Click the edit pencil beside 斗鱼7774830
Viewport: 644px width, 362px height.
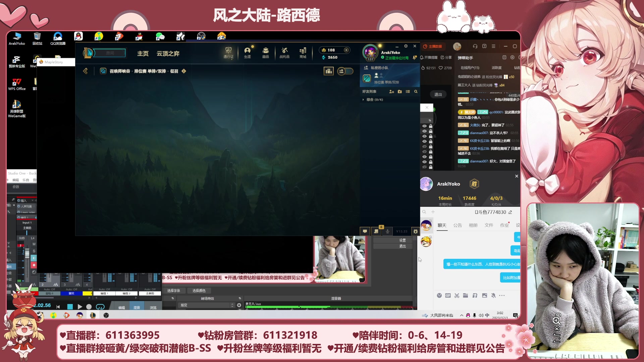coord(510,212)
